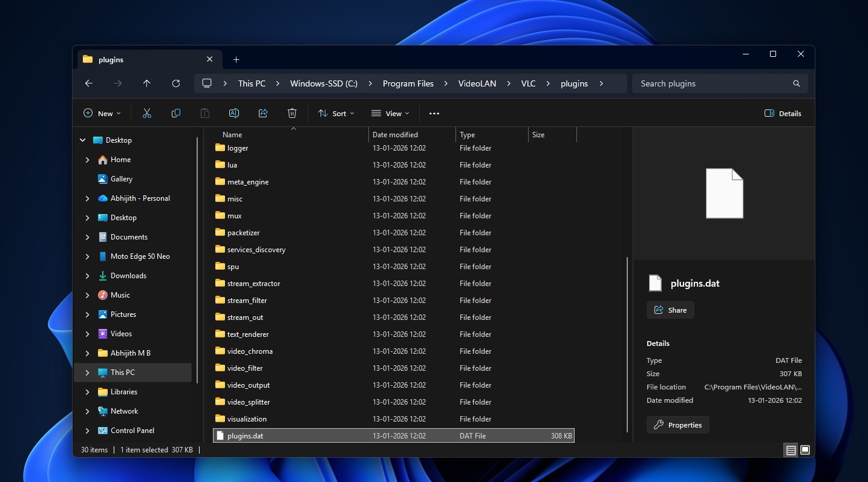The image size is (868, 482).
Task: Go back with the left arrow
Action: (x=89, y=83)
